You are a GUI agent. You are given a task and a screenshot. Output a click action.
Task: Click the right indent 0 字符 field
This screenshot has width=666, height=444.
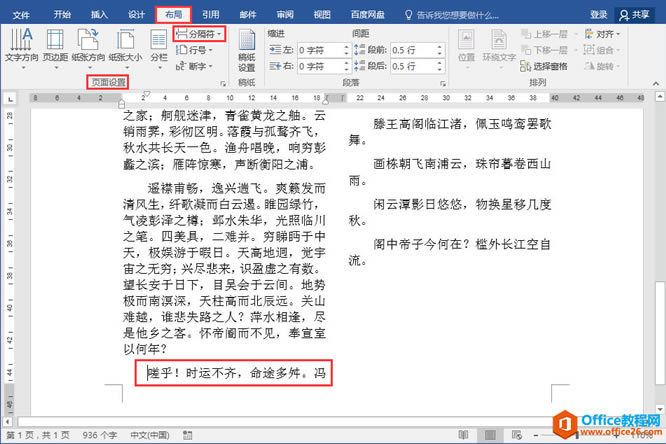click(320, 66)
